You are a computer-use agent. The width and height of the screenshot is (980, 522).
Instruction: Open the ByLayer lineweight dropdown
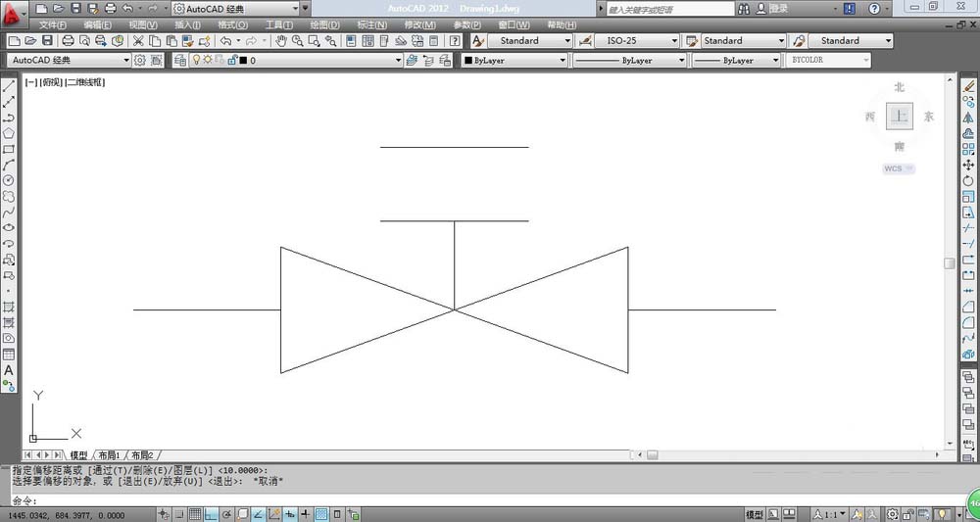(737, 60)
